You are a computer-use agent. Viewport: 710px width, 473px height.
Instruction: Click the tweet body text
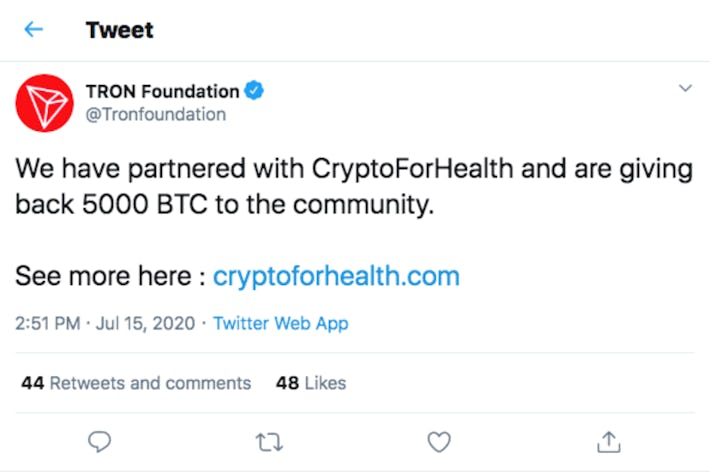point(354,186)
